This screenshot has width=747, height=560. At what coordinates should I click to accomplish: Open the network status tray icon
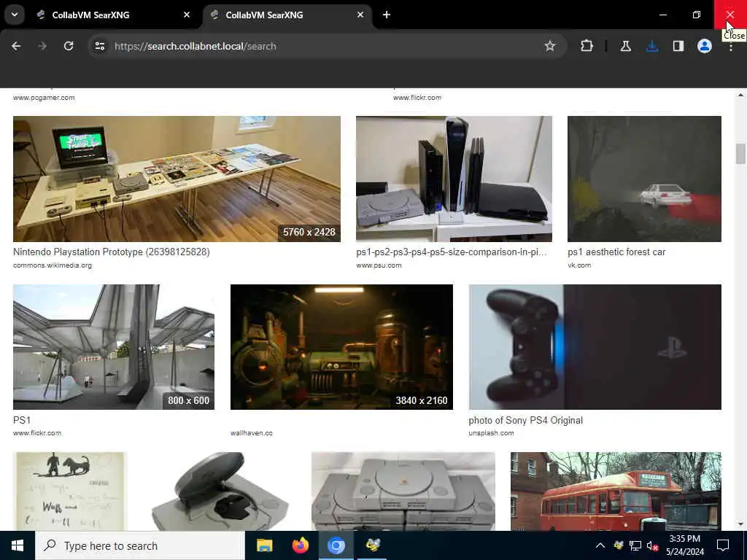click(635, 545)
